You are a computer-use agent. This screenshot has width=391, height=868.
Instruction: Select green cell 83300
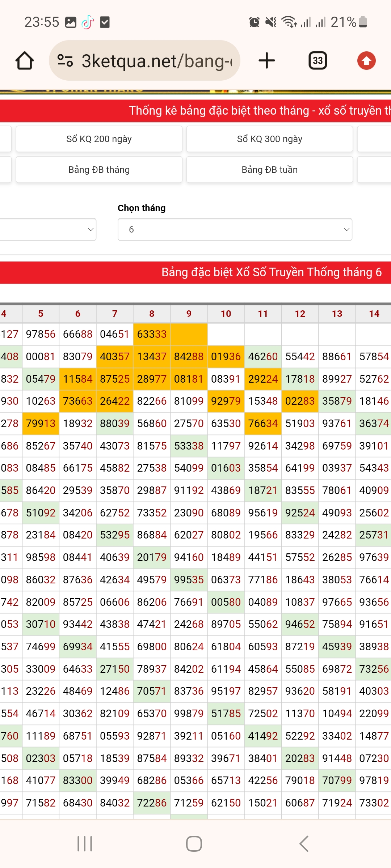77,780
